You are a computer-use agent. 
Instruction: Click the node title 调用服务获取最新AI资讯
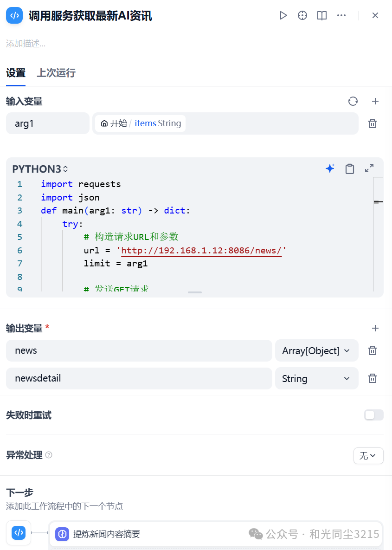[x=90, y=16]
